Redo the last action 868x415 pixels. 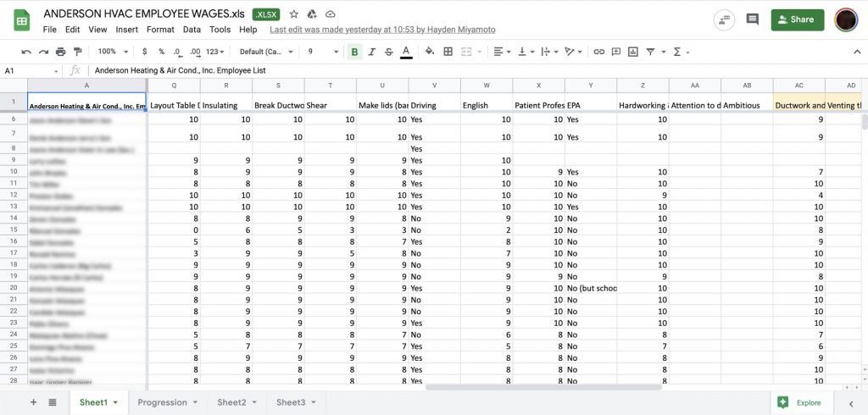43,52
